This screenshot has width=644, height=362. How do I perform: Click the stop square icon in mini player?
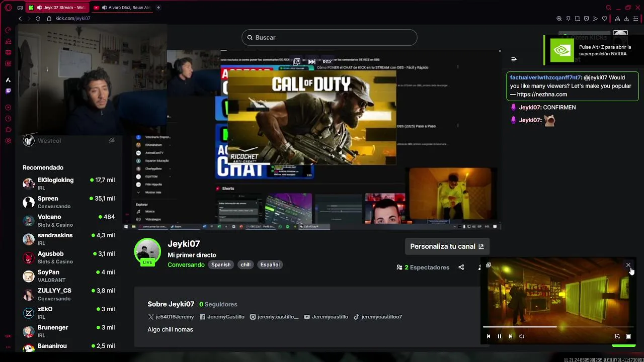click(x=628, y=336)
